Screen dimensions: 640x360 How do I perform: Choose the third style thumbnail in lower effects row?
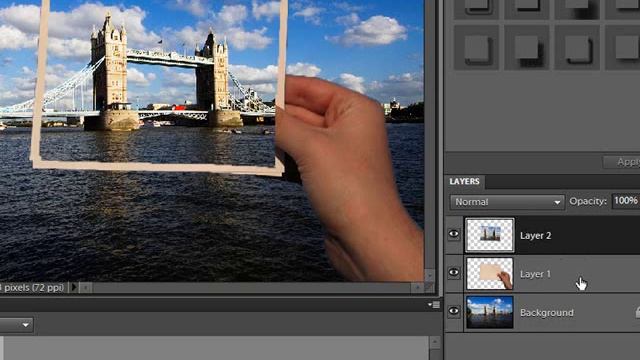coord(578,48)
